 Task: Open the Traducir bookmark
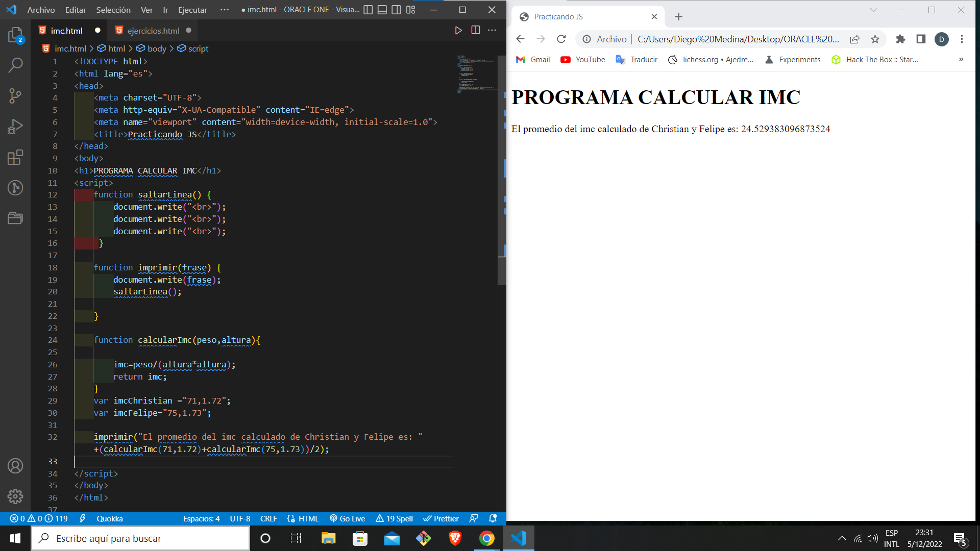pyautogui.click(x=636, y=60)
